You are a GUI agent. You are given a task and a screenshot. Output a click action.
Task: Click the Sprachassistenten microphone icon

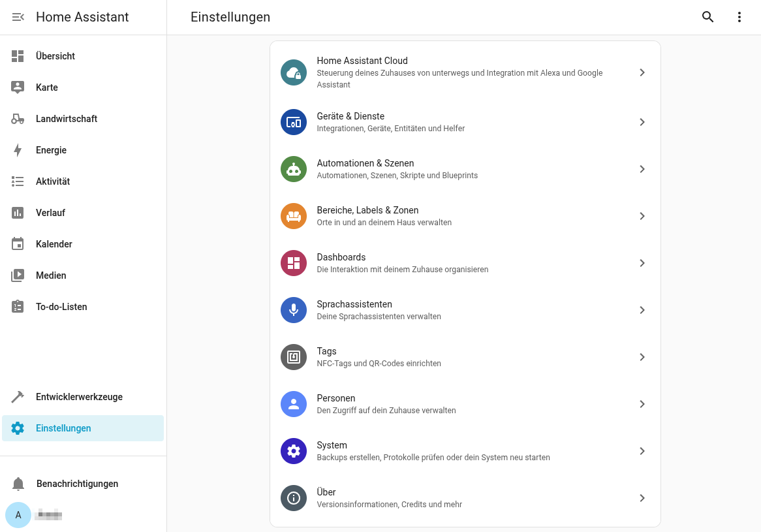[x=294, y=310]
